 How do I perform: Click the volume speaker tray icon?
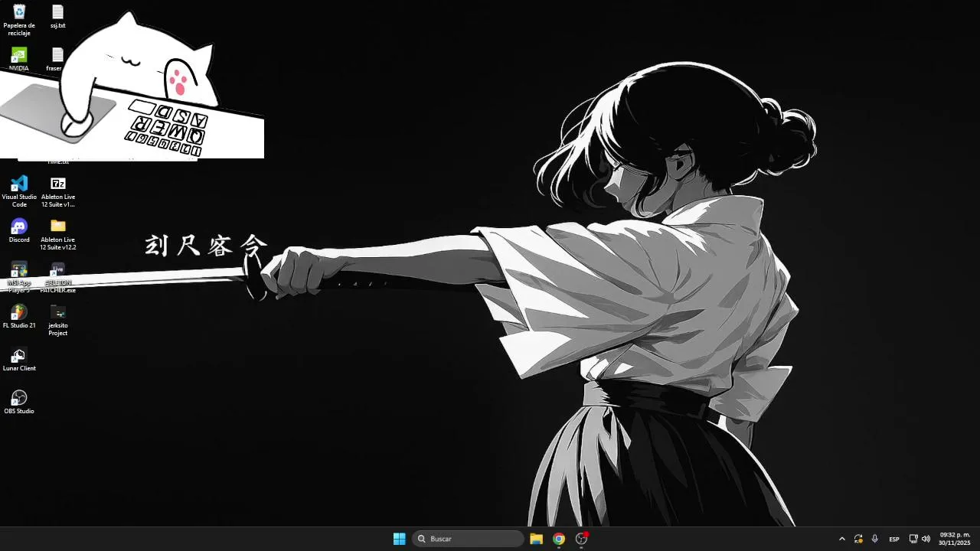tap(926, 539)
